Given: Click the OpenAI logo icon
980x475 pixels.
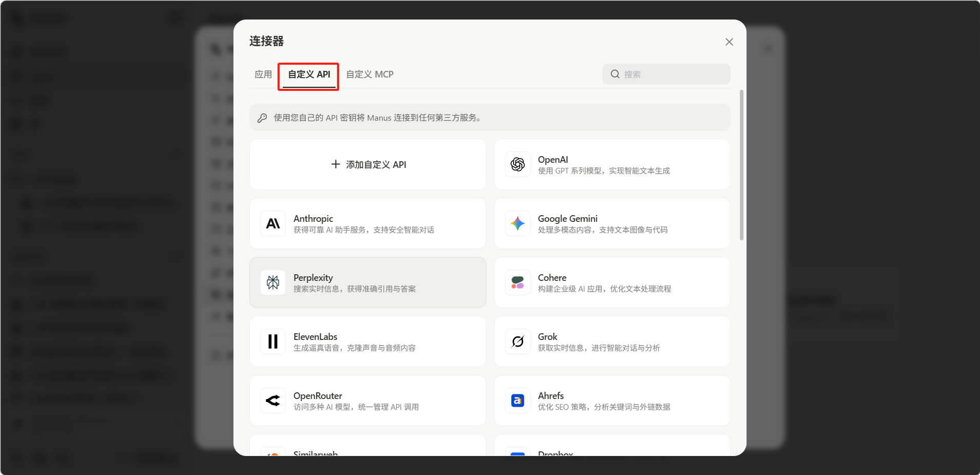Looking at the screenshot, I should pos(518,164).
